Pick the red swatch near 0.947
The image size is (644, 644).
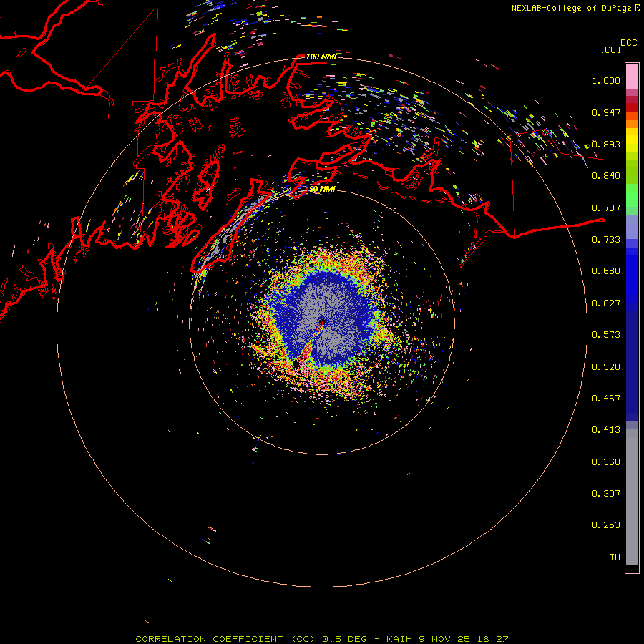coord(632,107)
